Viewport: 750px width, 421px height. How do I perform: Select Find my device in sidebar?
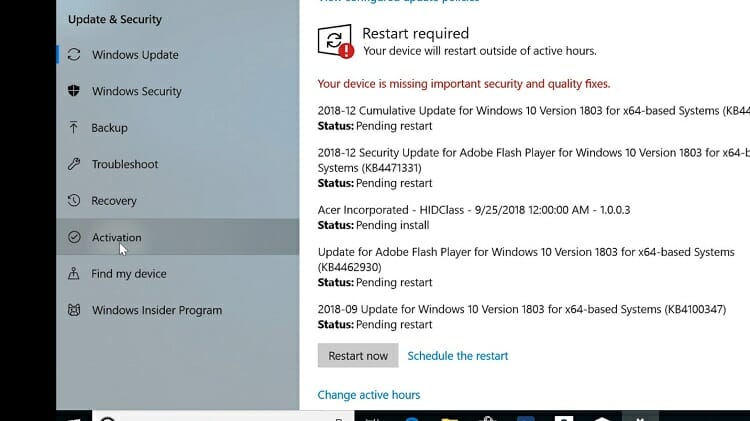[178, 274]
